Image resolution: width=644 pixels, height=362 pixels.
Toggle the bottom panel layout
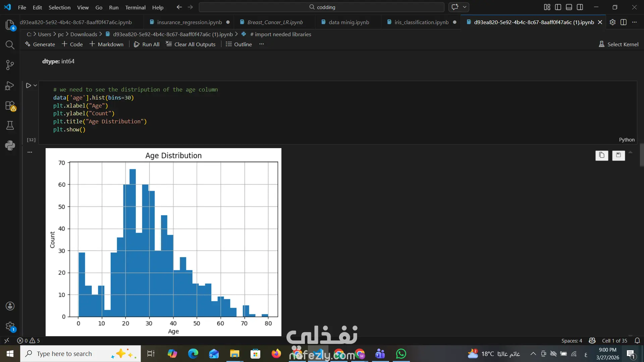[x=569, y=7]
